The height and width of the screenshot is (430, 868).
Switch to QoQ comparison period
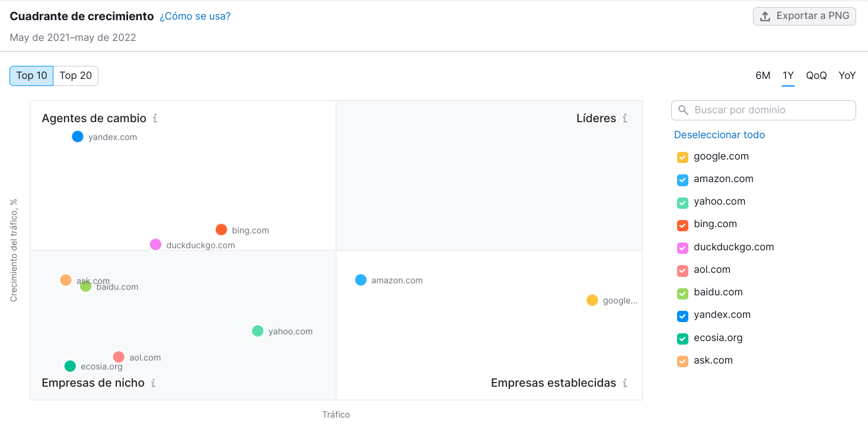point(816,75)
